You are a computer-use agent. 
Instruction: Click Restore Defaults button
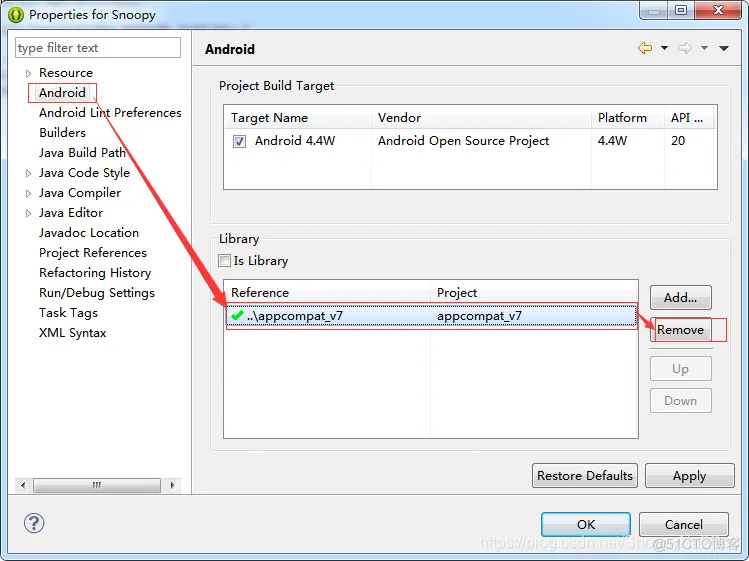coord(585,476)
